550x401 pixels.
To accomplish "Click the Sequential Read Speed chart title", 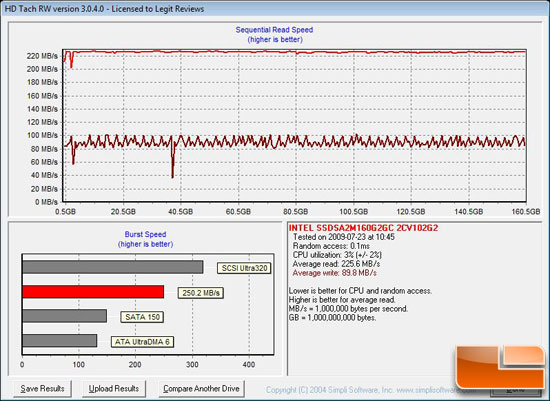I will 274,30.
